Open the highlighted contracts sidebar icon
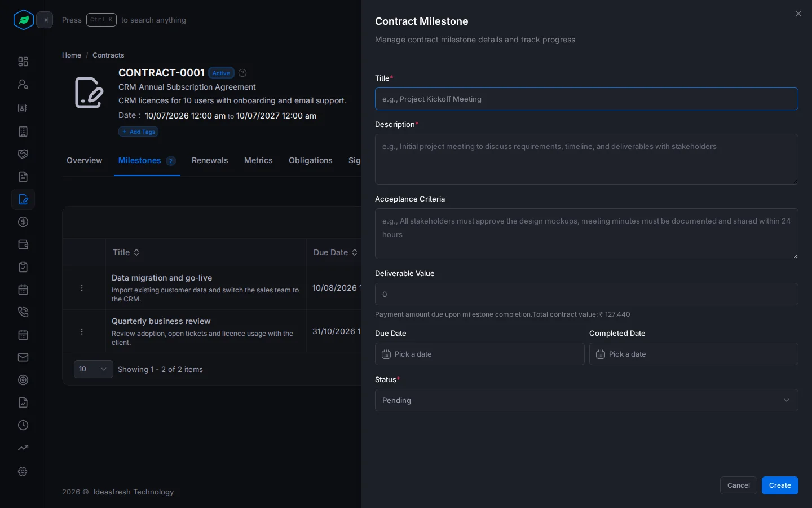The width and height of the screenshot is (812, 508). (23, 199)
